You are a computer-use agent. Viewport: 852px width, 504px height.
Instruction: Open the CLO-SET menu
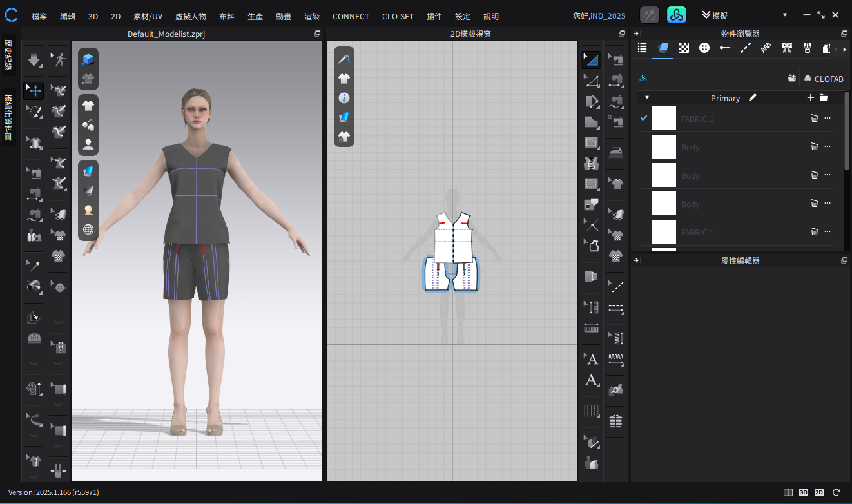pyautogui.click(x=398, y=16)
